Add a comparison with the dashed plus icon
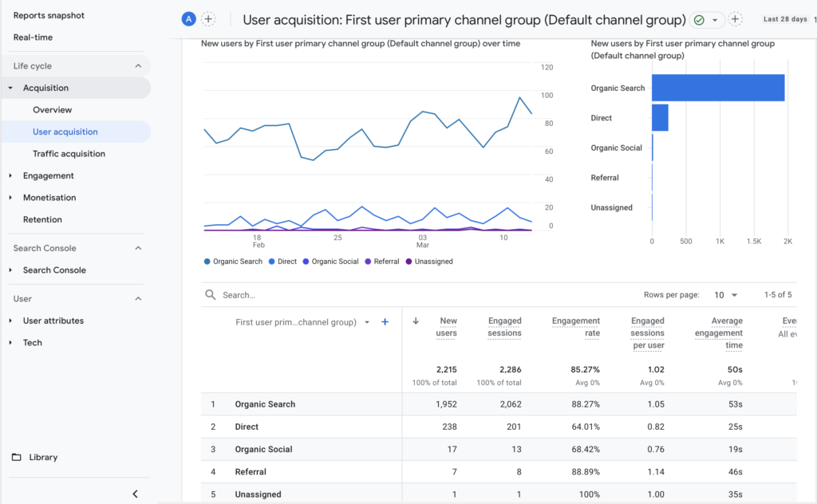Viewport: 817px width, 504px height. tap(208, 19)
